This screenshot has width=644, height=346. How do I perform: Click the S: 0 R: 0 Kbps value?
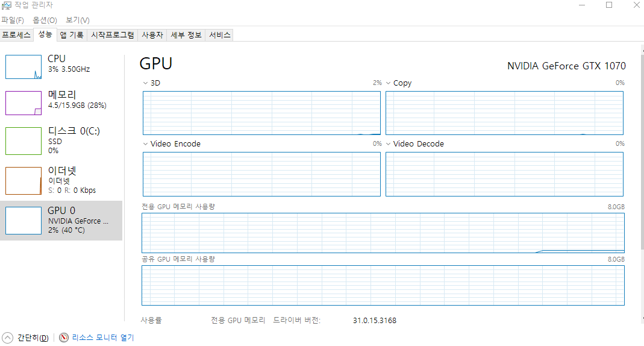tap(72, 190)
